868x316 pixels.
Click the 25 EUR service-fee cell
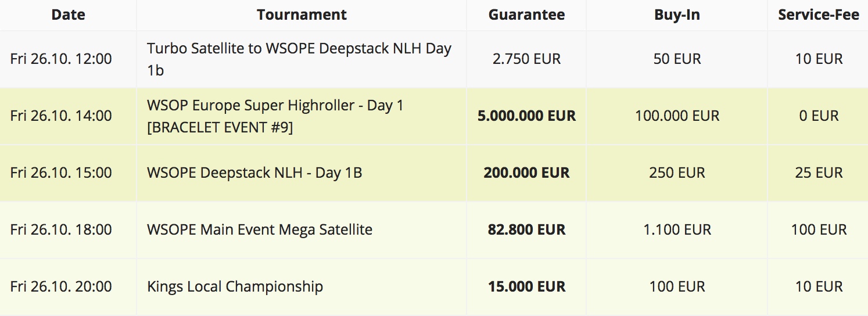tap(819, 173)
